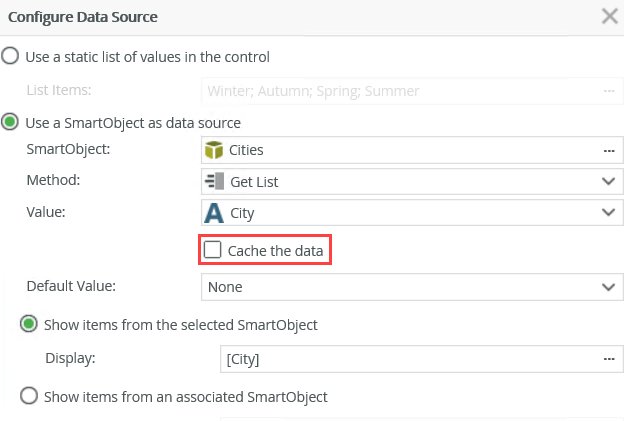The height and width of the screenshot is (421, 624).
Task: Click the City text-type letter icon
Action: tap(213, 213)
